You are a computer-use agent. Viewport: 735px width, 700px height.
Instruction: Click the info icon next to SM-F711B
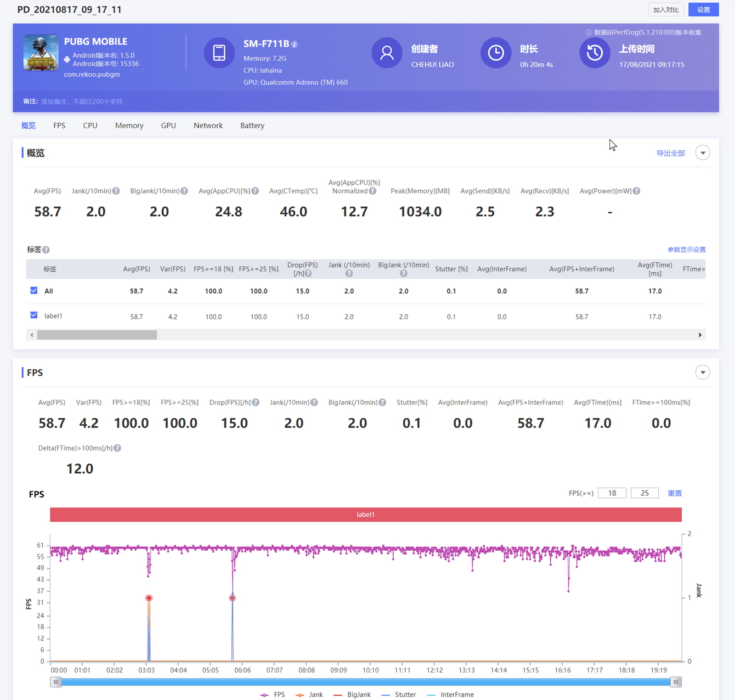pyautogui.click(x=295, y=45)
